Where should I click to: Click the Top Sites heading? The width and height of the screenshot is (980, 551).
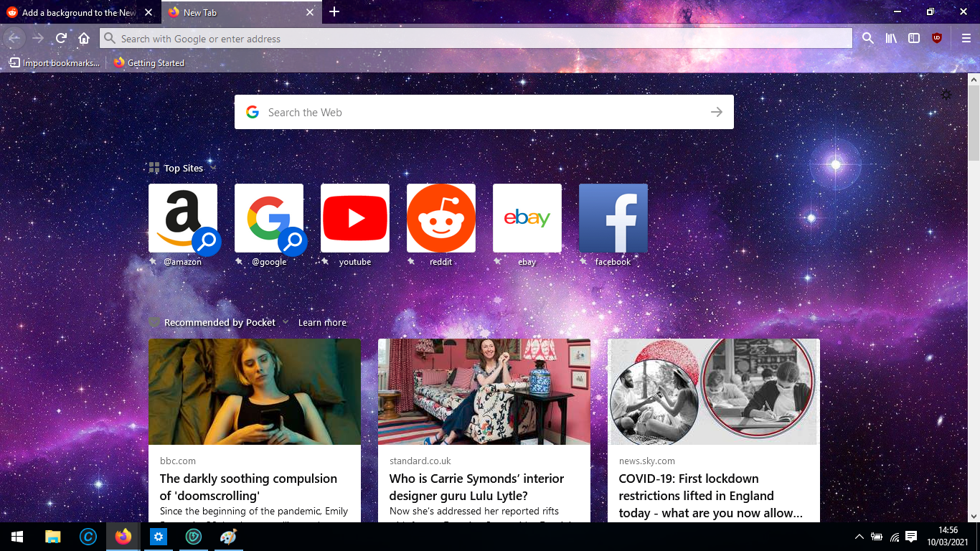click(184, 168)
